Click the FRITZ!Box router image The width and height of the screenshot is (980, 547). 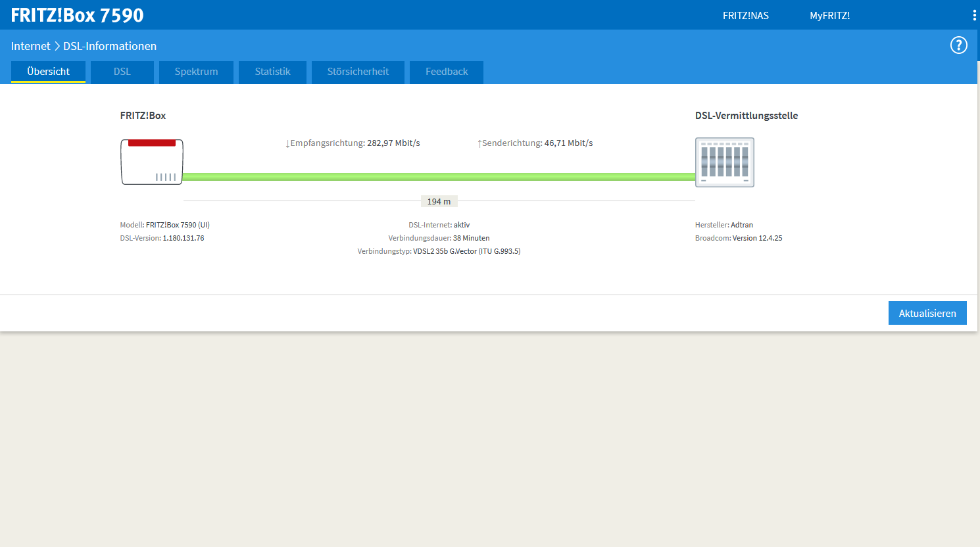152,162
